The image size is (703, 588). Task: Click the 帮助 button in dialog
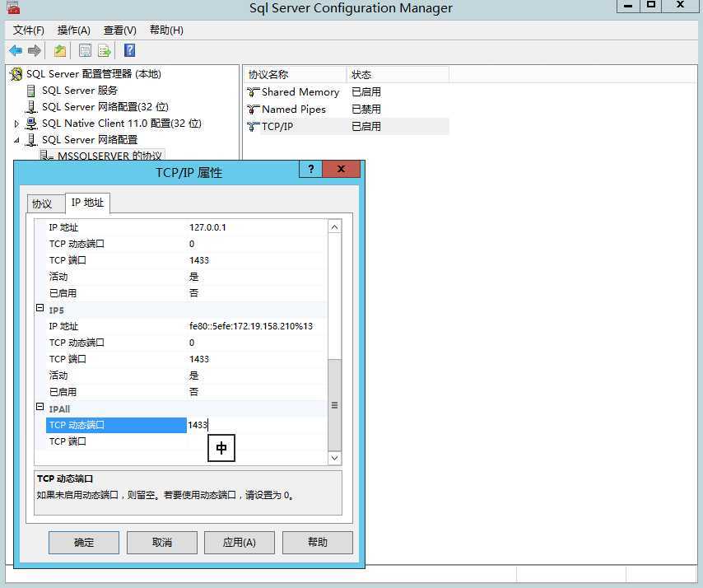[x=318, y=542]
